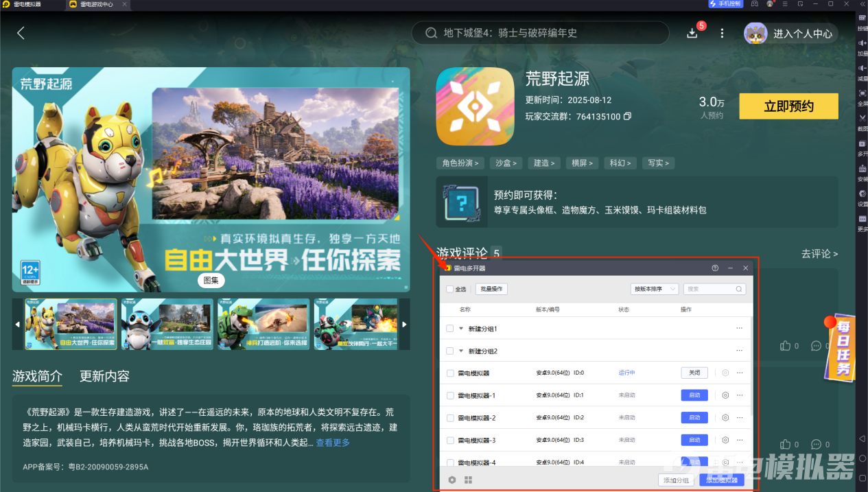The height and width of the screenshot is (492, 868).
Task: Open settings gear for 雷电模拟器-2 row
Action: [725, 418]
